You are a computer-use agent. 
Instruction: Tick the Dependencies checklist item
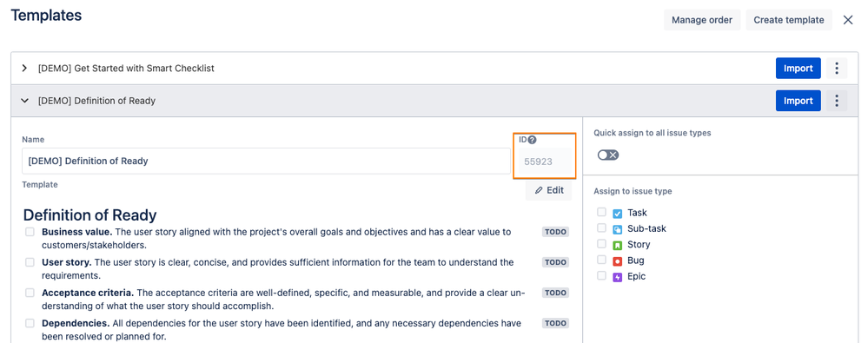coord(30,323)
